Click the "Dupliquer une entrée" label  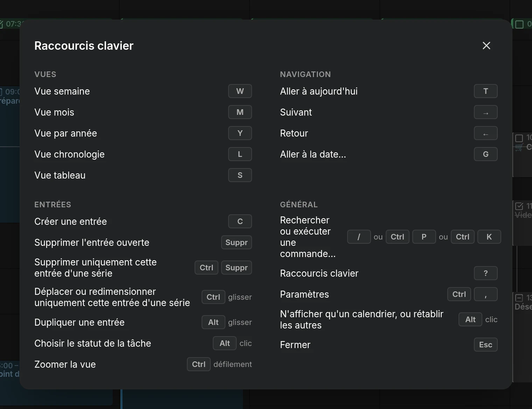click(79, 322)
